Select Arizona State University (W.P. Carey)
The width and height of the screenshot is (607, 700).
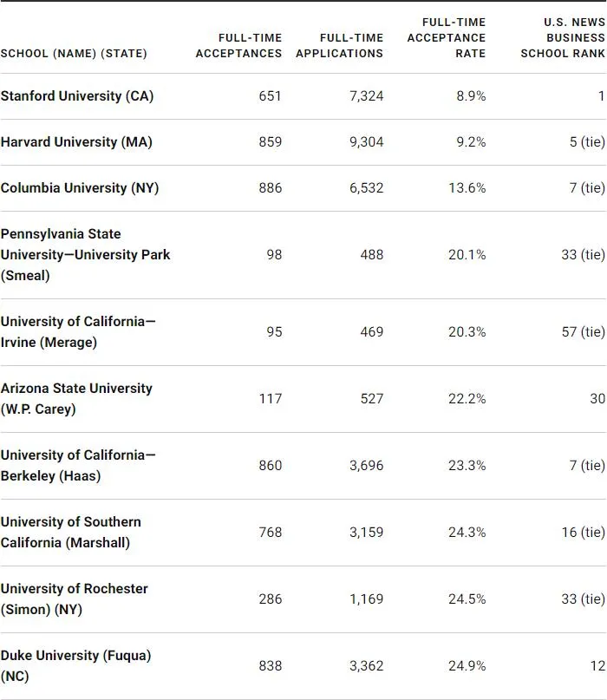coord(76,399)
